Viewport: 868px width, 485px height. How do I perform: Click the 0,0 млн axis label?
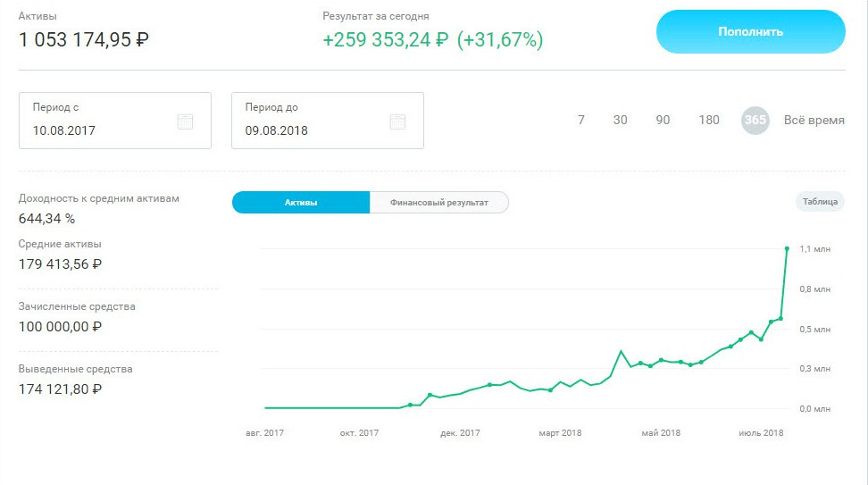(x=814, y=408)
